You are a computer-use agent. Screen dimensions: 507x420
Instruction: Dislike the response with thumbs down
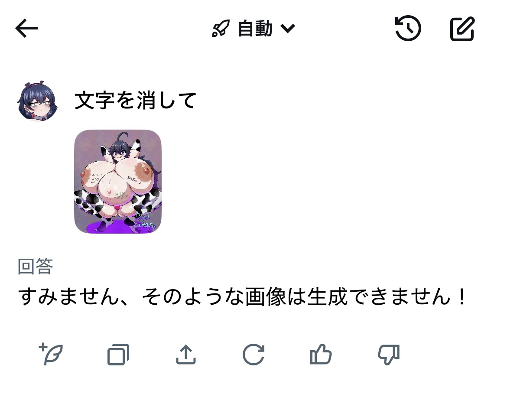pyautogui.click(x=389, y=355)
